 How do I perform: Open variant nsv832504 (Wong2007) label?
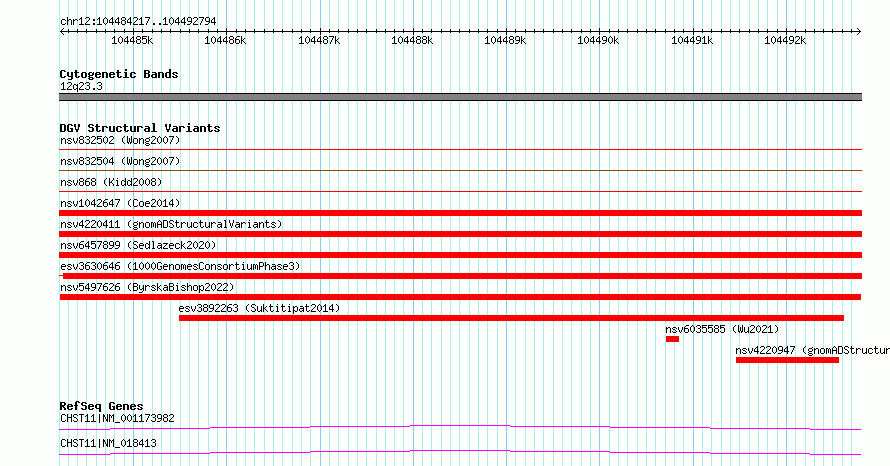click(120, 161)
